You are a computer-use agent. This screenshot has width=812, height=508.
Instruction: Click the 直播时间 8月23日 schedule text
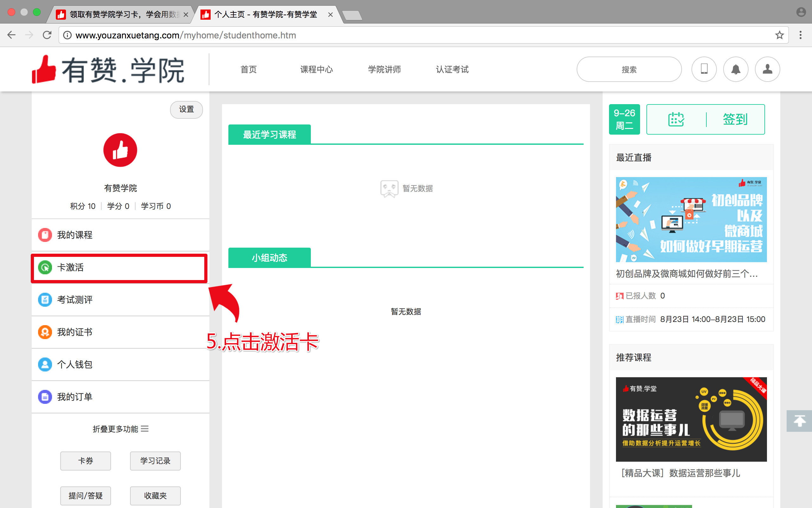point(691,319)
